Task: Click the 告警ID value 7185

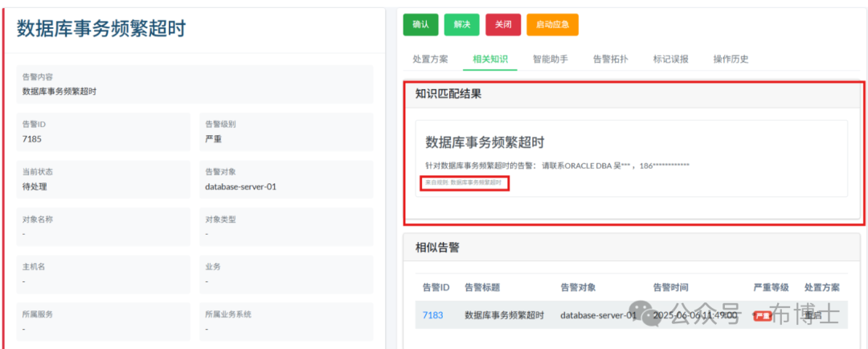Action: pos(31,139)
